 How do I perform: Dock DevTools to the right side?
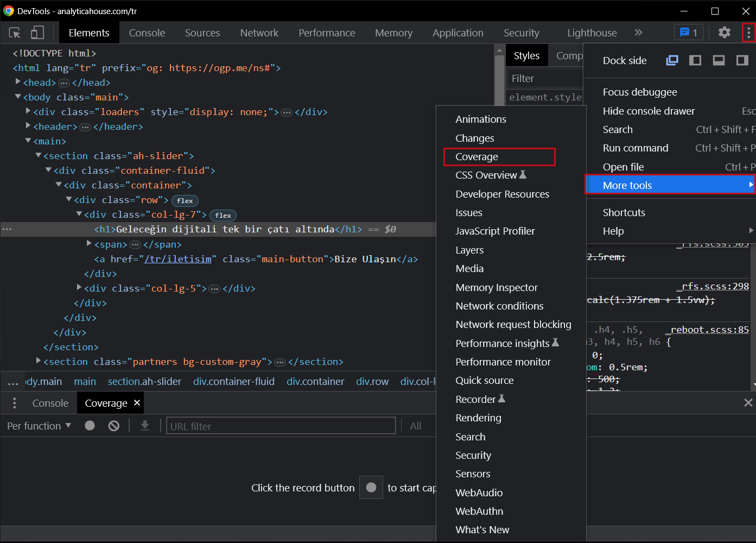(742, 60)
